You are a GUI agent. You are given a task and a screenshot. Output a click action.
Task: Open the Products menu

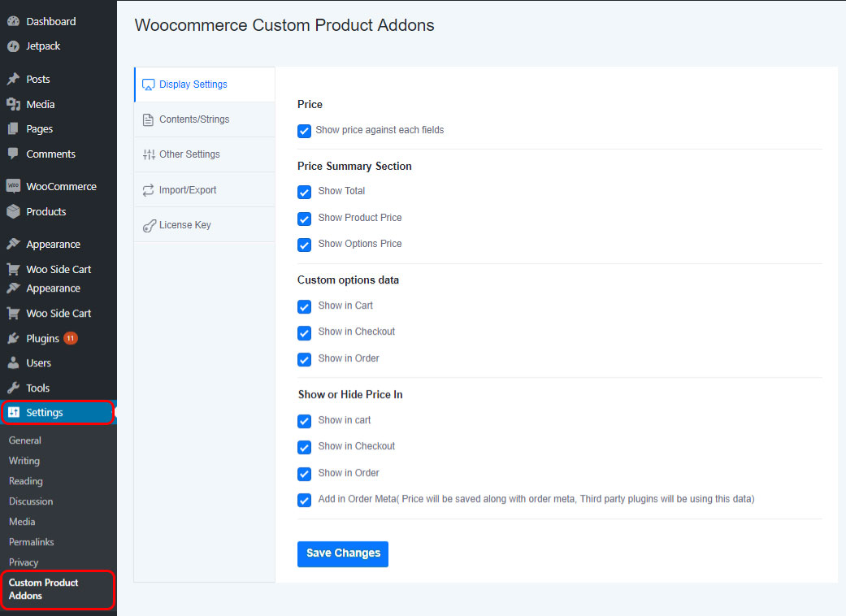[59, 211]
